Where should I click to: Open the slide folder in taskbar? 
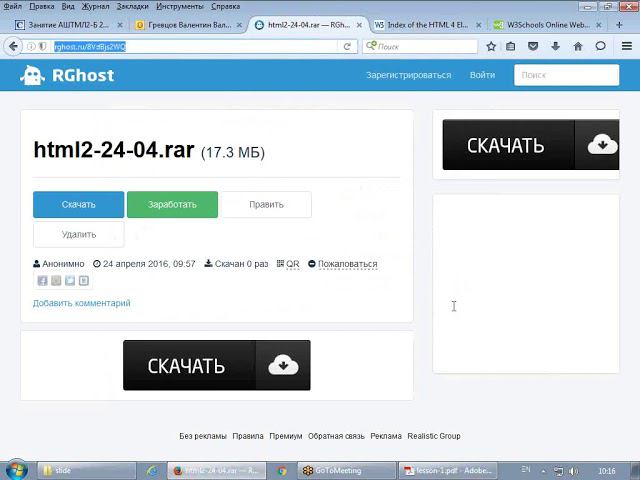tap(87, 471)
